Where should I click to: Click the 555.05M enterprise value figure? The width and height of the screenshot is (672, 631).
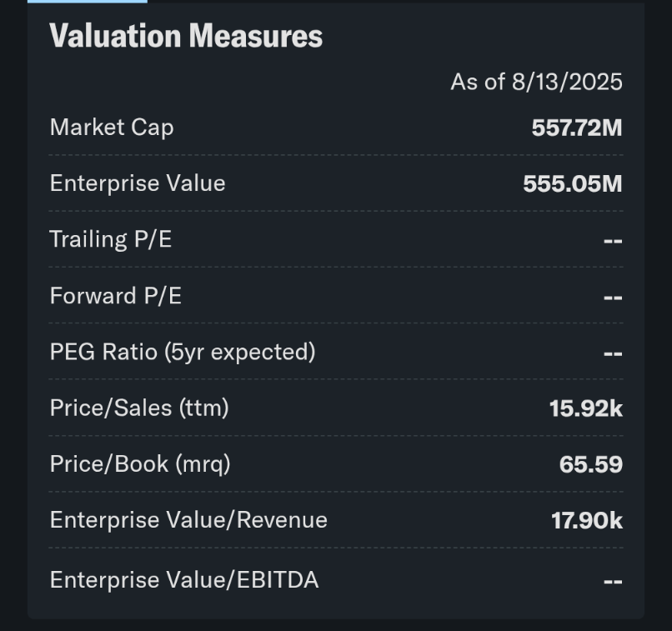tap(572, 184)
